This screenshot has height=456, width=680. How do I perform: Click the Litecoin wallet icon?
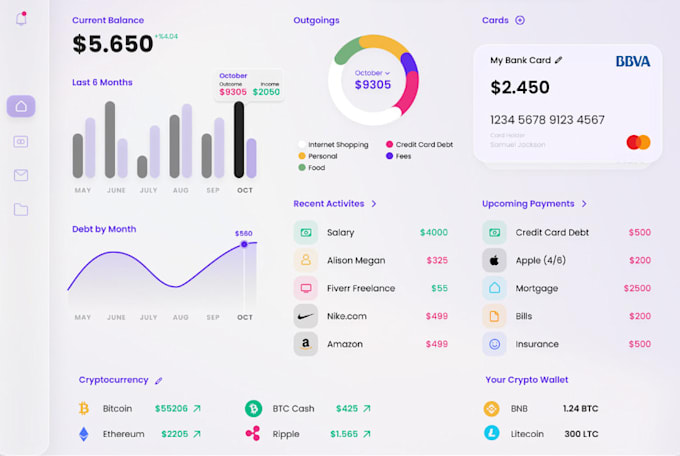(491, 433)
